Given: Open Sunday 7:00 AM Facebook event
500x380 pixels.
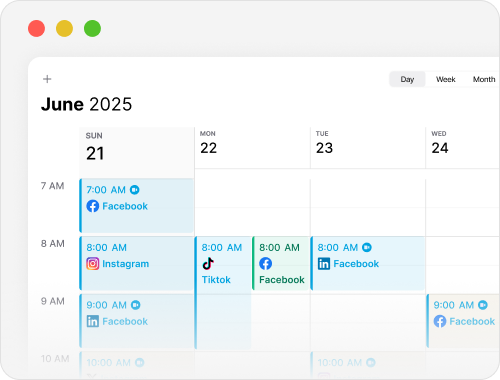Looking at the screenshot, I should coord(137,206).
